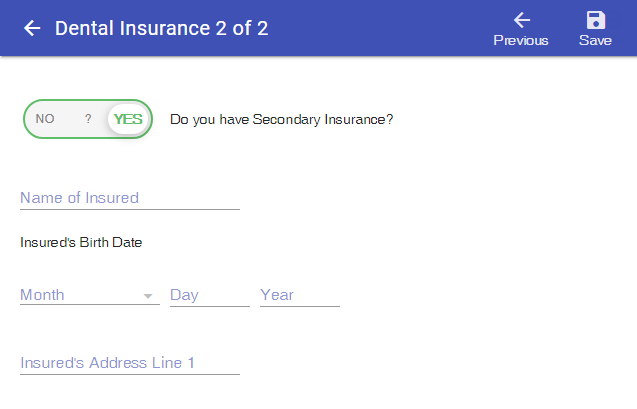
Task: Click the Dental Insurance 2 of 2 title
Action: coord(162,28)
